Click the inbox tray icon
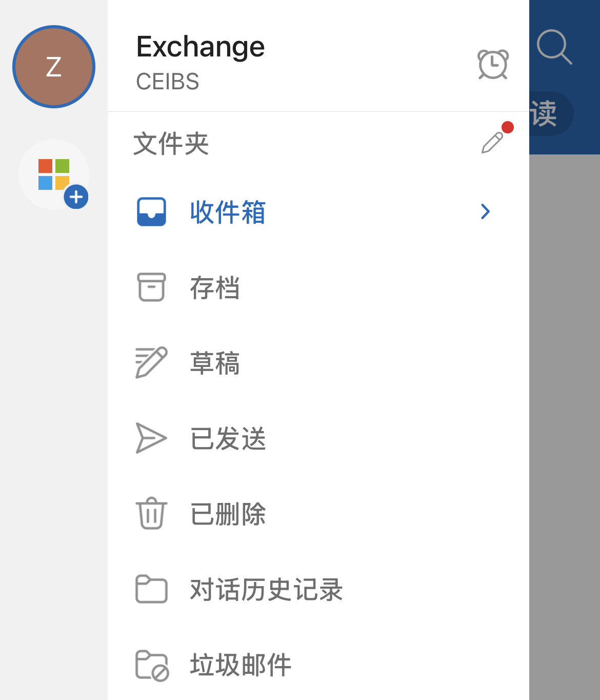 click(x=151, y=211)
